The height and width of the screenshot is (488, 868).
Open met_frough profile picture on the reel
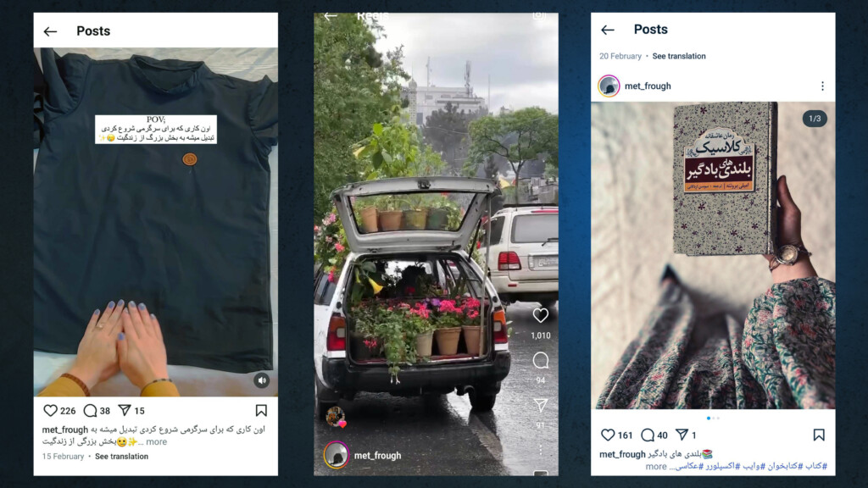336,455
